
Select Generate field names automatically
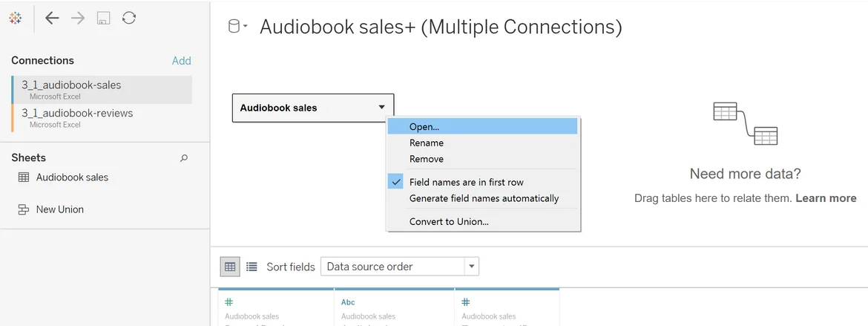pos(484,198)
